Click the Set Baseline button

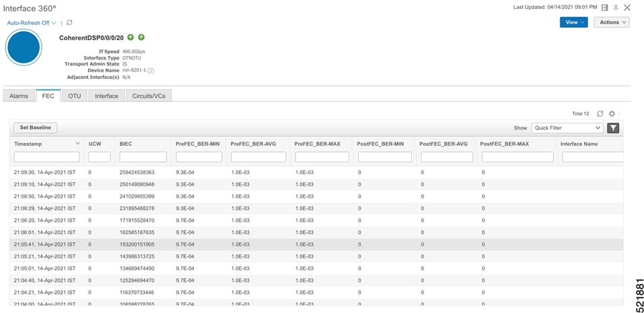tap(35, 127)
